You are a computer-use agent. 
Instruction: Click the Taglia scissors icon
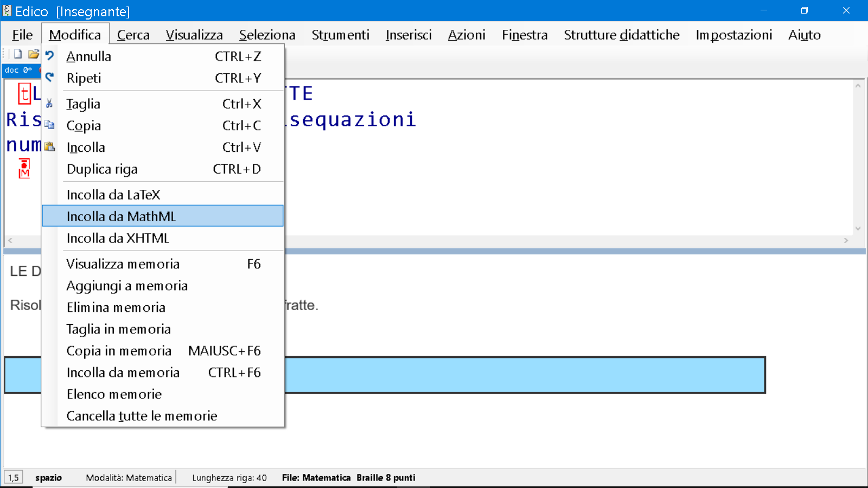(x=49, y=104)
